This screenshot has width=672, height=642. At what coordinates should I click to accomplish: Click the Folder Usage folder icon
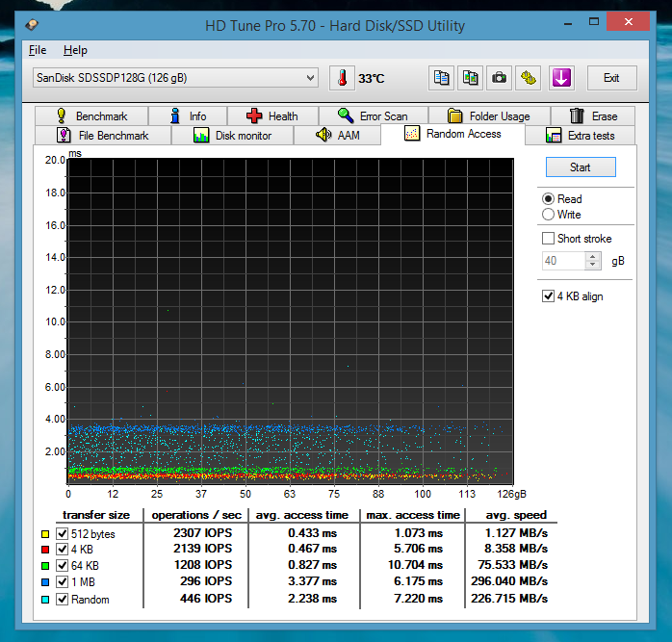[454, 116]
